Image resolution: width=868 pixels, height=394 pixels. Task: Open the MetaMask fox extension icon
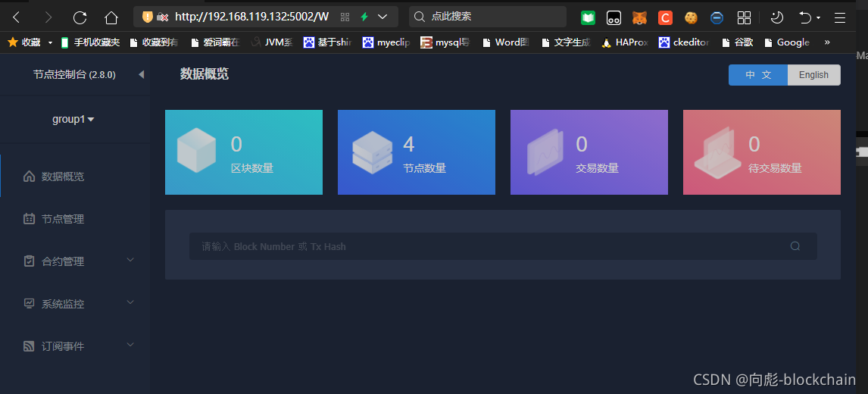(639, 17)
